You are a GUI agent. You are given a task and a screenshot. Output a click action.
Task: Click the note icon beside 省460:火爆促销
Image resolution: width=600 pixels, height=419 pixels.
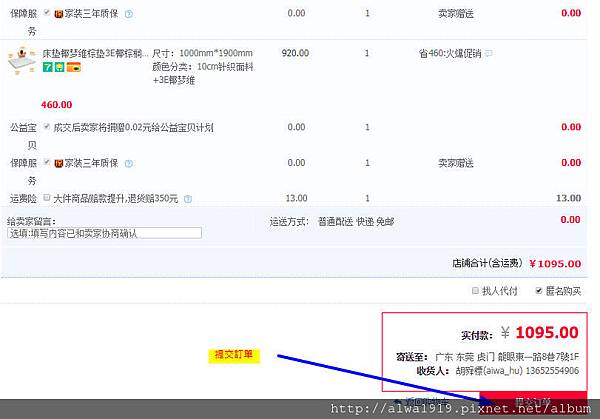click(489, 53)
